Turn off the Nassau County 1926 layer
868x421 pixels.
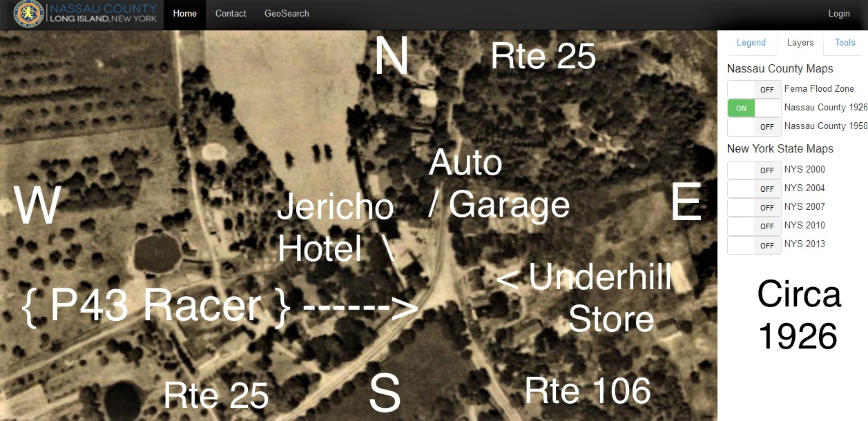click(754, 108)
